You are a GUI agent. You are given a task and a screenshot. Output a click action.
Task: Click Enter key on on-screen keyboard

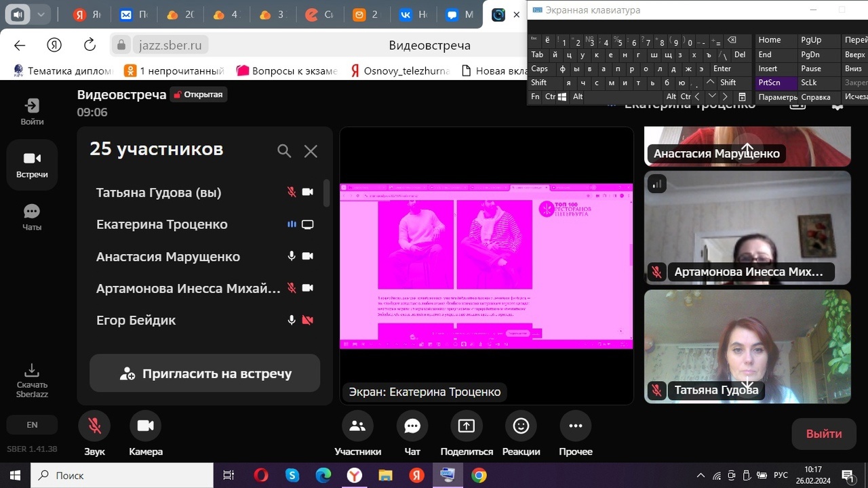(722, 68)
